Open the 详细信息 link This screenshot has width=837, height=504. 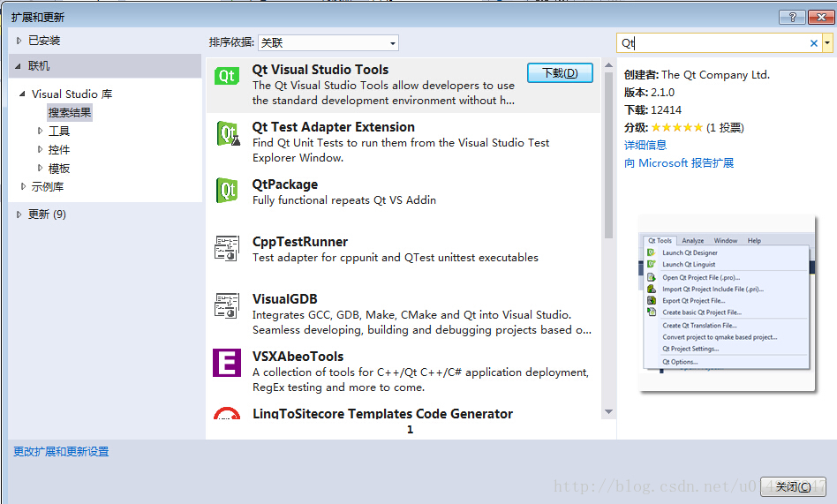coord(645,146)
